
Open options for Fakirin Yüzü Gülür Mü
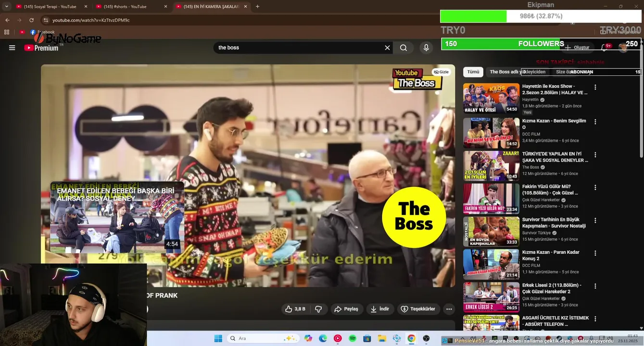595,187
